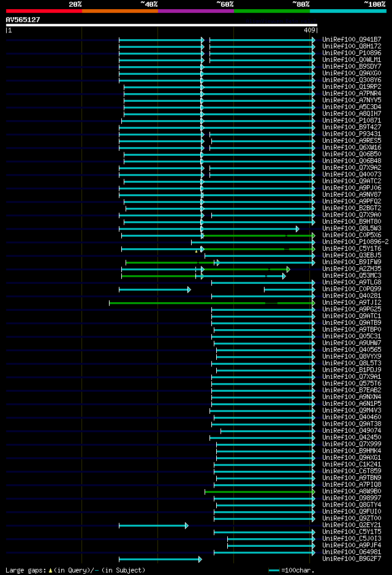Select the UniRef100_C0PQ99 label
The image size is (392, 575).
point(352,289)
